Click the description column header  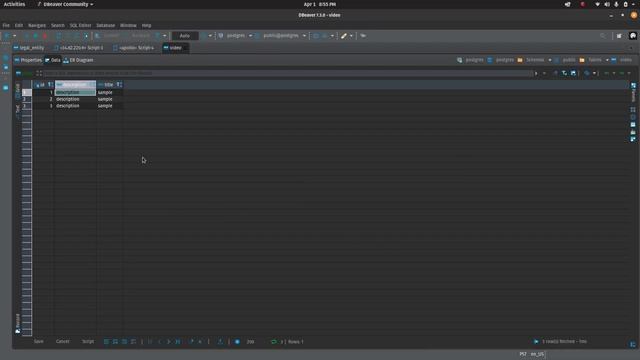(x=75, y=84)
